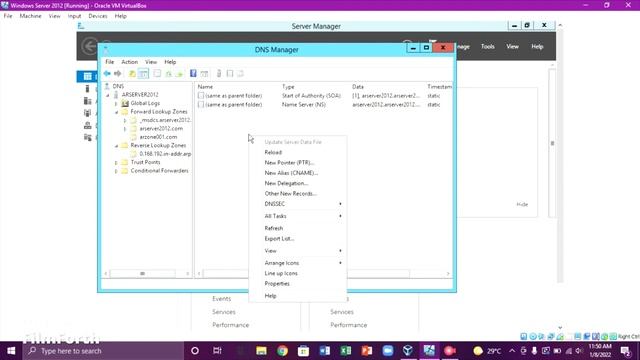Choose Line up Icons from the context menu
The width and height of the screenshot is (640, 360).
click(x=298, y=273)
